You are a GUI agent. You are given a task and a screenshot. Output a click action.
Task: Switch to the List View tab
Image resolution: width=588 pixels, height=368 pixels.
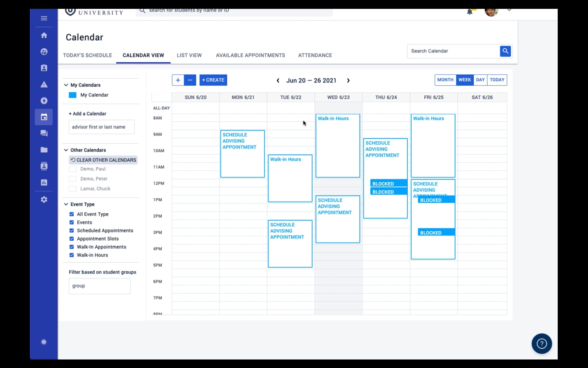coord(189,55)
